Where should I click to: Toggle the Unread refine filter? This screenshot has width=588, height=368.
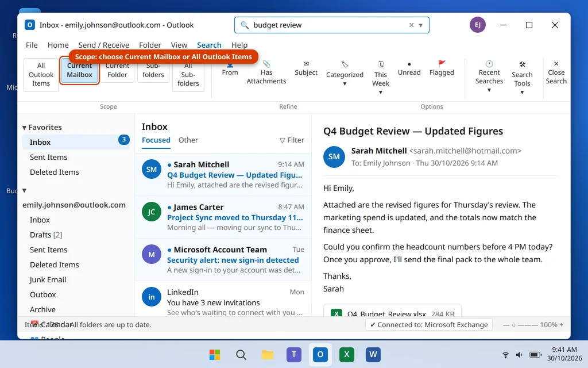(x=409, y=69)
